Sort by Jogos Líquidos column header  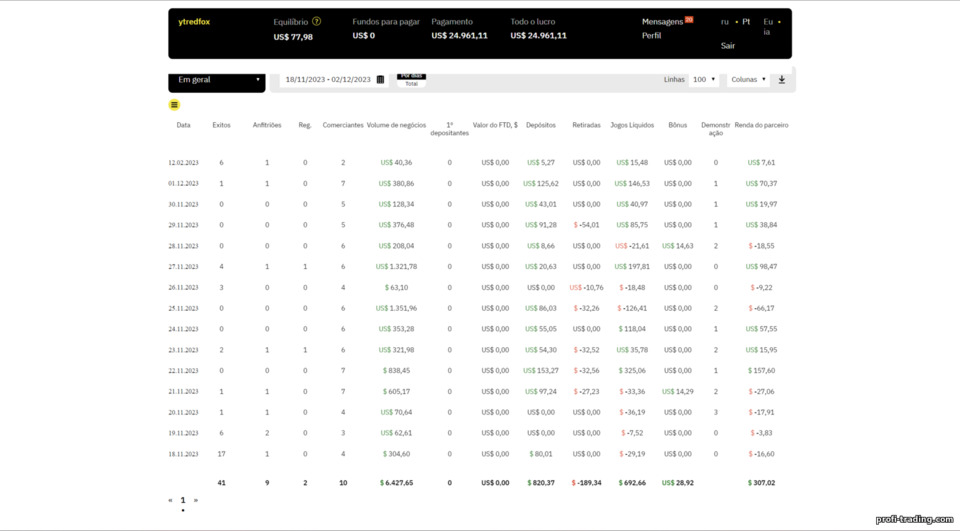click(x=632, y=125)
